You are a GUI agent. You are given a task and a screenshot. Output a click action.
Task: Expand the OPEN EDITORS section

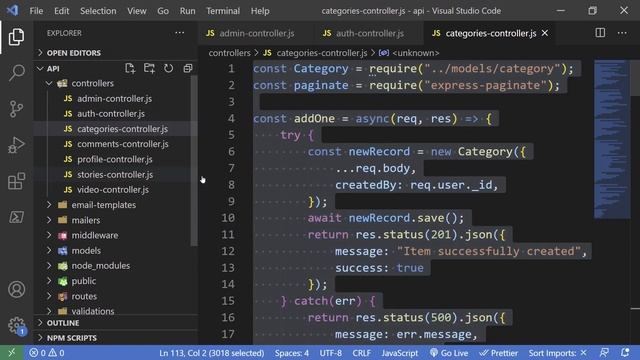click(116, 53)
